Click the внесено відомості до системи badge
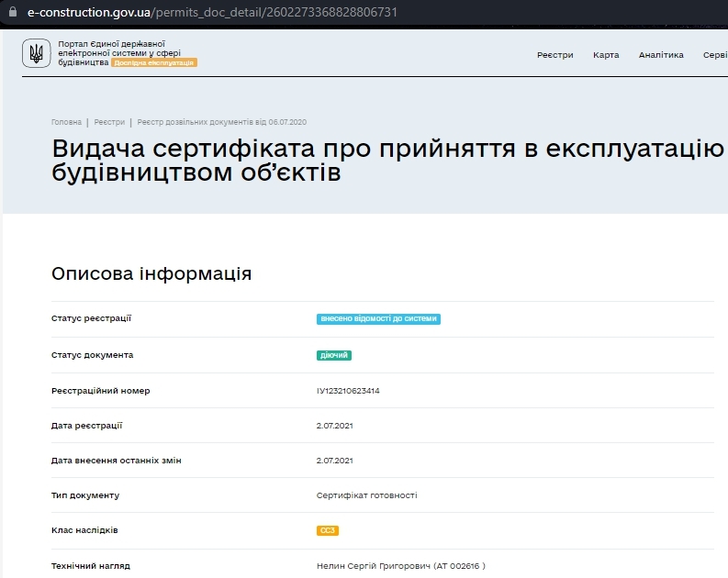This screenshot has width=728, height=578. tap(378, 318)
